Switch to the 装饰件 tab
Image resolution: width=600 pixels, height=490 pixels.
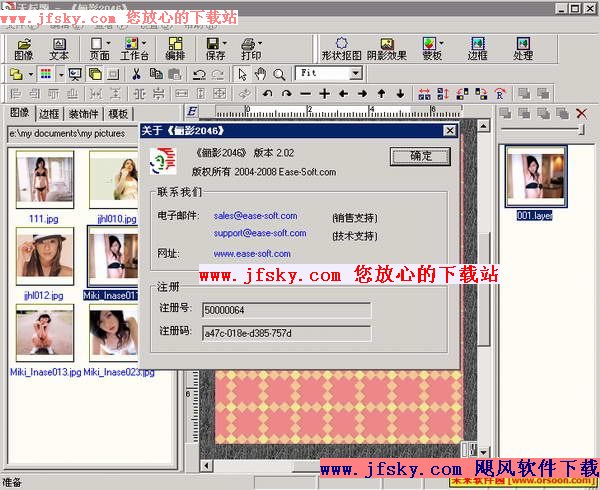pos(83,114)
